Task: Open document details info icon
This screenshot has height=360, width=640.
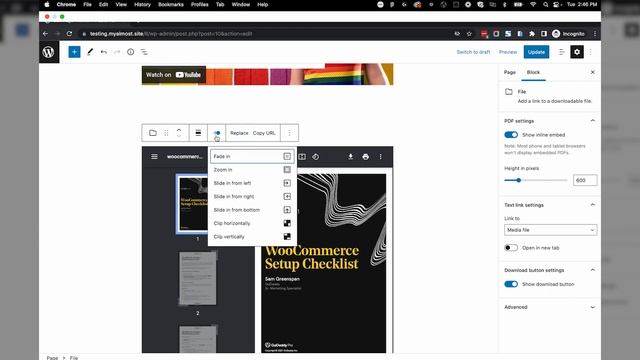Action: tap(131, 52)
